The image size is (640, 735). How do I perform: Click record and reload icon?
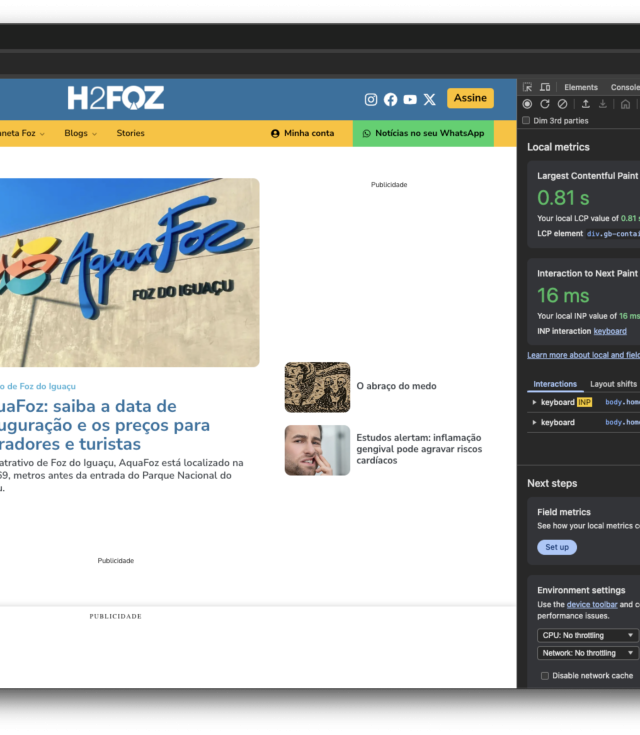point(545,104)
